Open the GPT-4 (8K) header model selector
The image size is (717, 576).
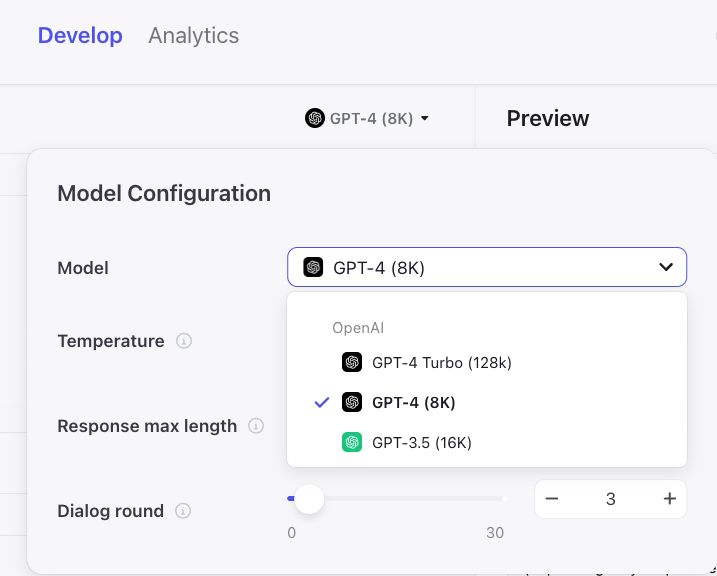(367, 118)
